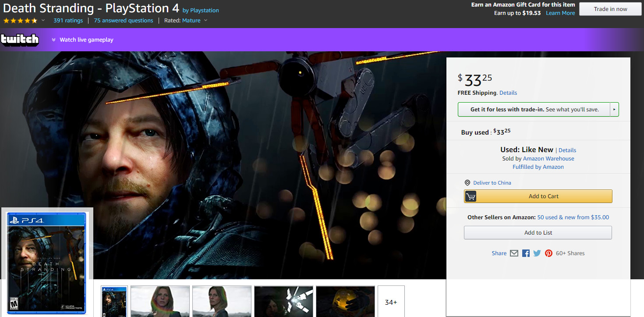Click the Share text link
Screen dimensions: 644x317
[499, 253]
